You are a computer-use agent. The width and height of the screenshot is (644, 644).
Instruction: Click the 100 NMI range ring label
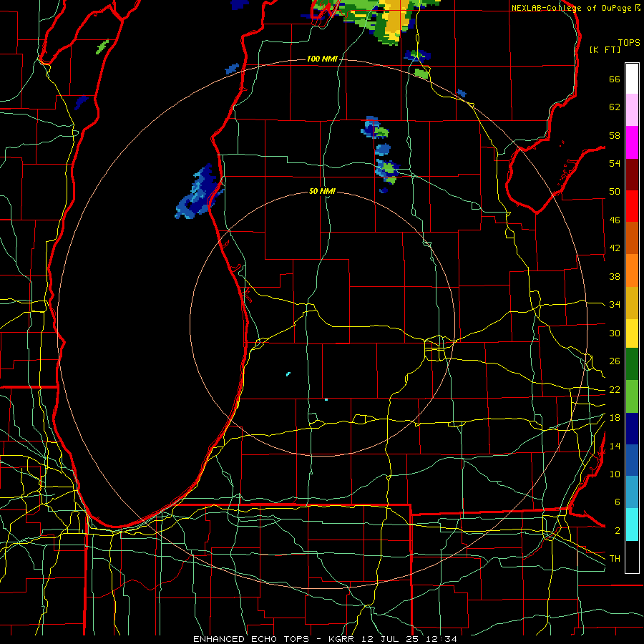[x=322, y=59]
